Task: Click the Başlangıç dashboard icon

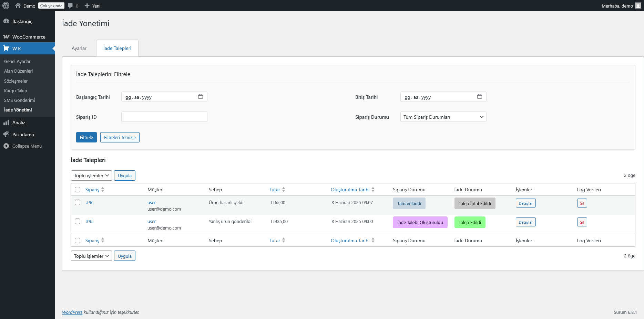Action: coord(6,21)
